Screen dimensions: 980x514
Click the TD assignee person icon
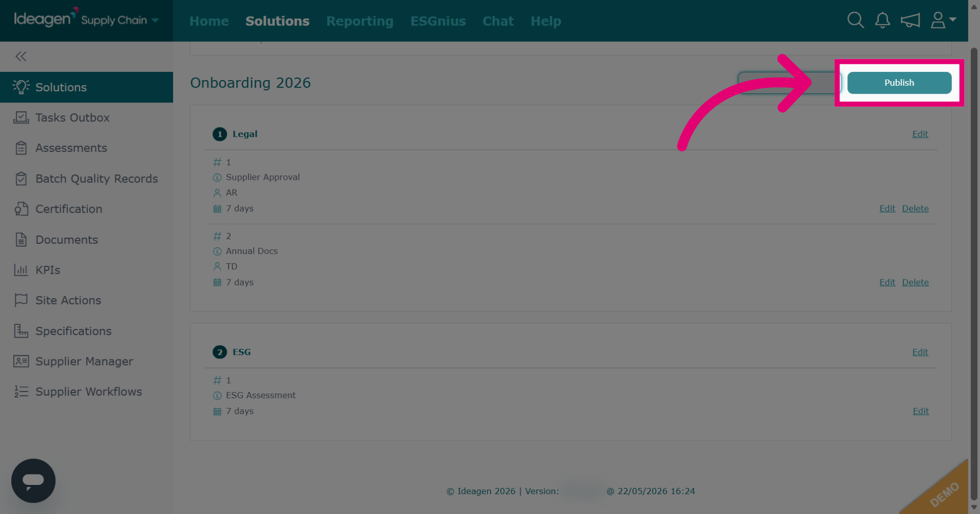click(x=217, y=267)
